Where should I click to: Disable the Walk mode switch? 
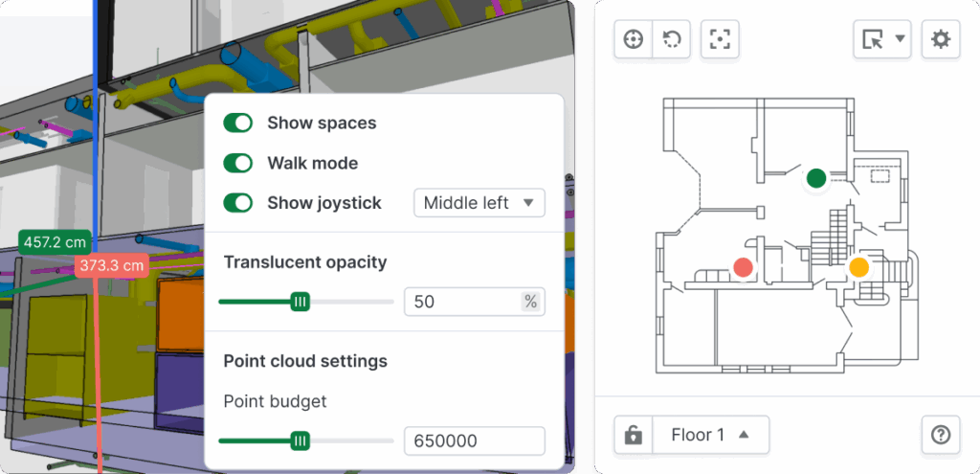[x=237, y=163]
